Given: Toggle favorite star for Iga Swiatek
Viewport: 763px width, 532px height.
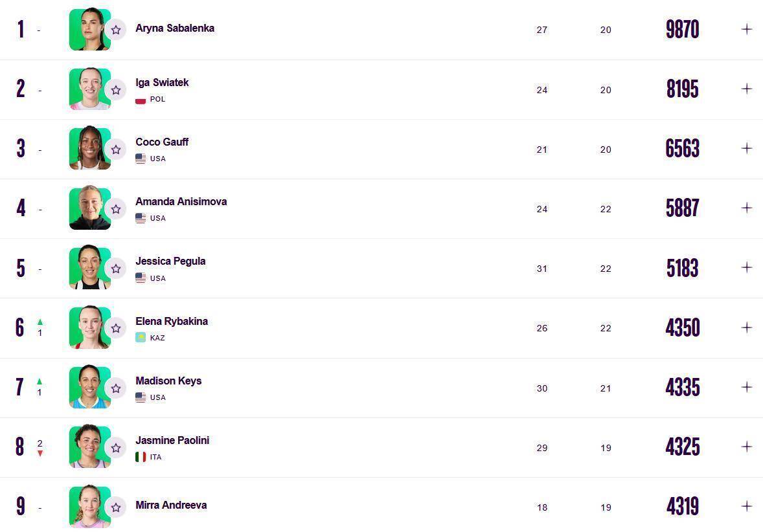Looking at the screenshot, I should click(116, 90).
